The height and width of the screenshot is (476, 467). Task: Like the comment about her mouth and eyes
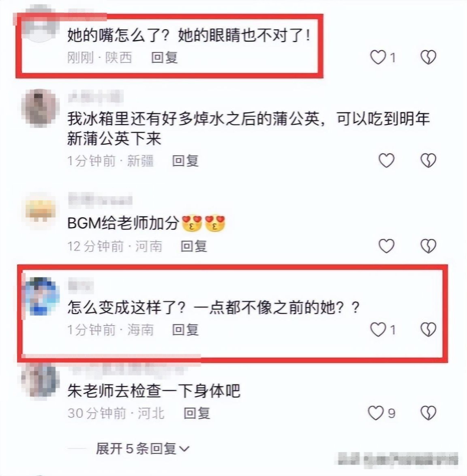point(378,57)
